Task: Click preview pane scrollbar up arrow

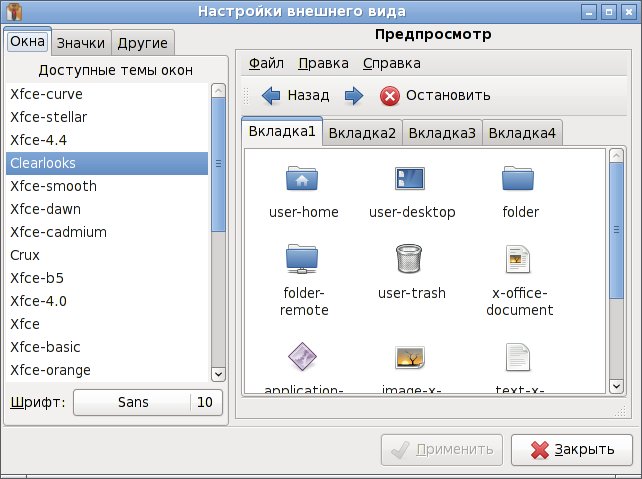Action: [x=616, y=156]
